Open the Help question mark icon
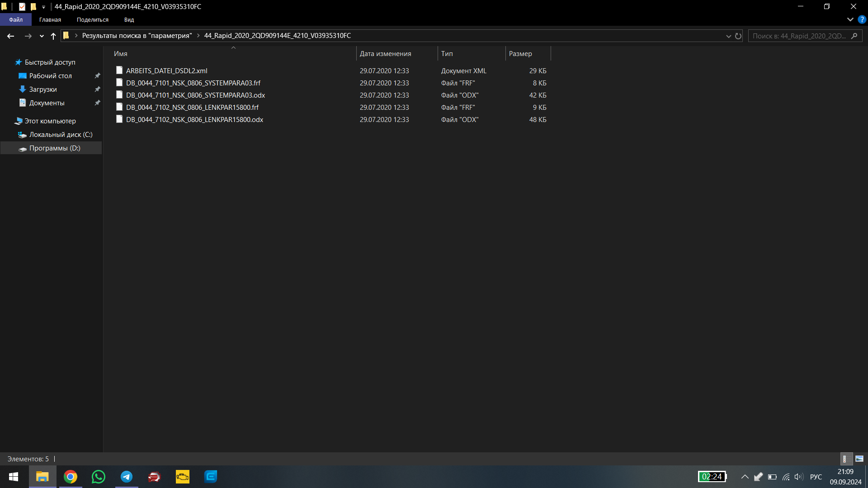This screenshot has height=488, width=868. [862, 19]
